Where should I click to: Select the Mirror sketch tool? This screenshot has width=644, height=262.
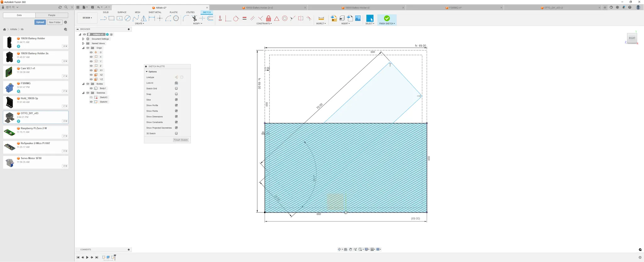[x=144, y=19]
